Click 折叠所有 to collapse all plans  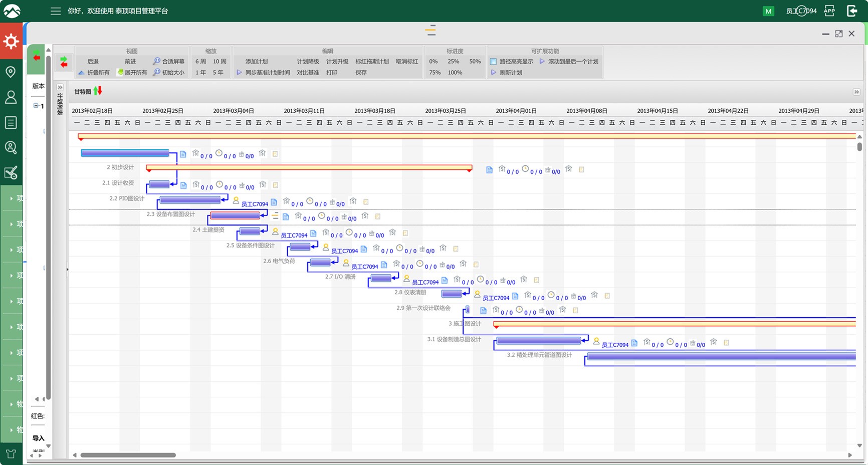(x=94, y=73)
